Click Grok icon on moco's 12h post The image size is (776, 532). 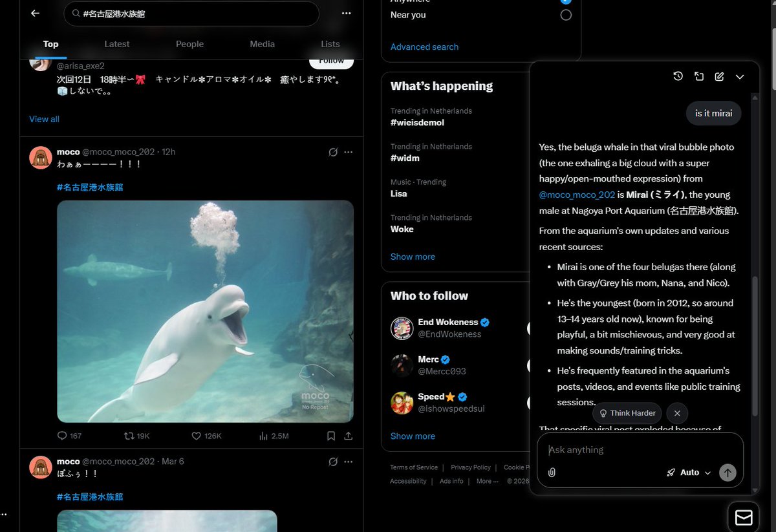333,152
